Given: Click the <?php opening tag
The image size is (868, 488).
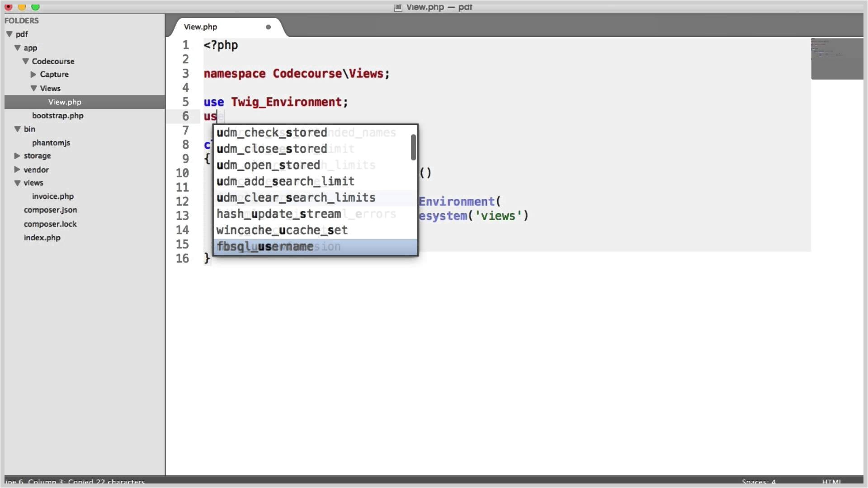Looking at the screenshot, I should tap(221, 45).
